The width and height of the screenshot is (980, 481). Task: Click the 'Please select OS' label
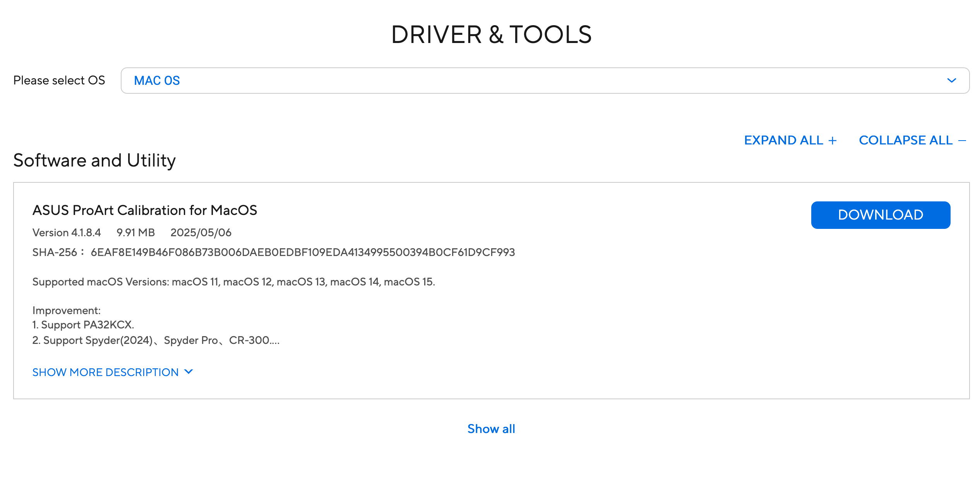pos(59,80)
